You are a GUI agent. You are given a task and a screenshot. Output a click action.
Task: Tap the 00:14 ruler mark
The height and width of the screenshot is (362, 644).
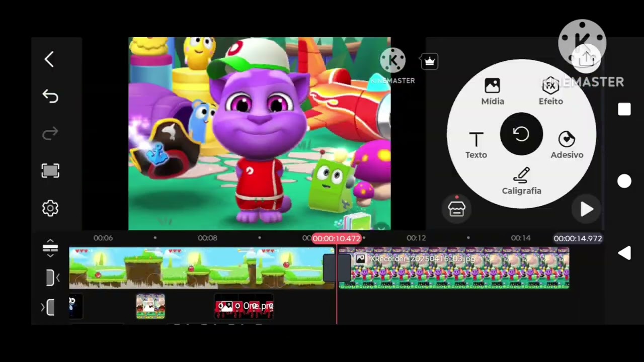pos(521,238)
